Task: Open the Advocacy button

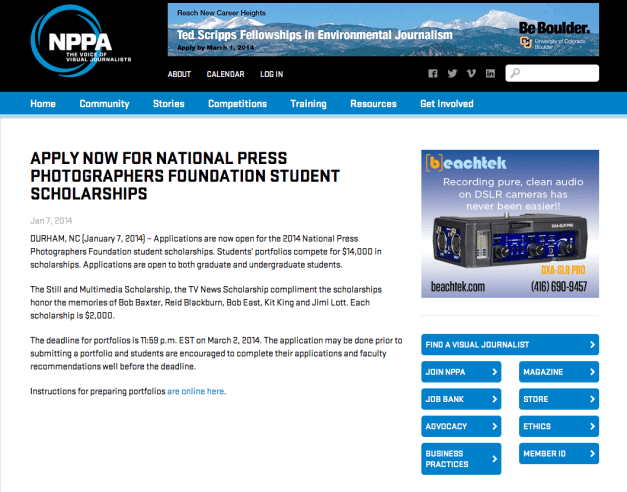Action: coord(461,426)
